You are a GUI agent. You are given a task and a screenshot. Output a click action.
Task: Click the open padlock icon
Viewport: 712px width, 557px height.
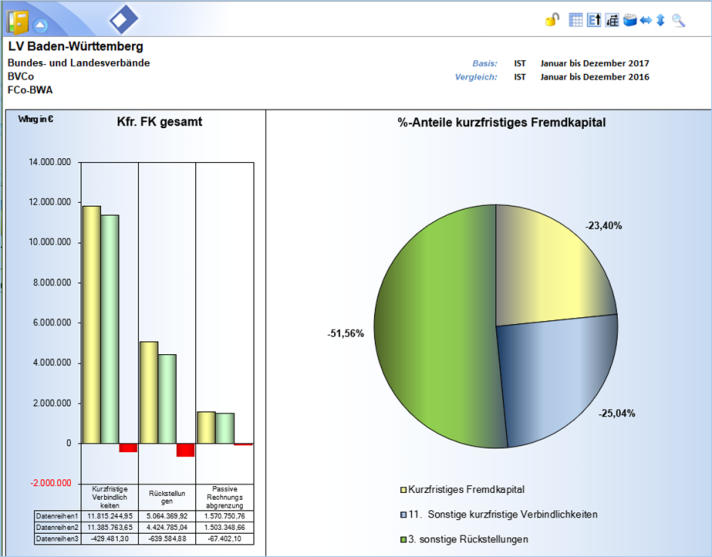[x=551, y=20]
